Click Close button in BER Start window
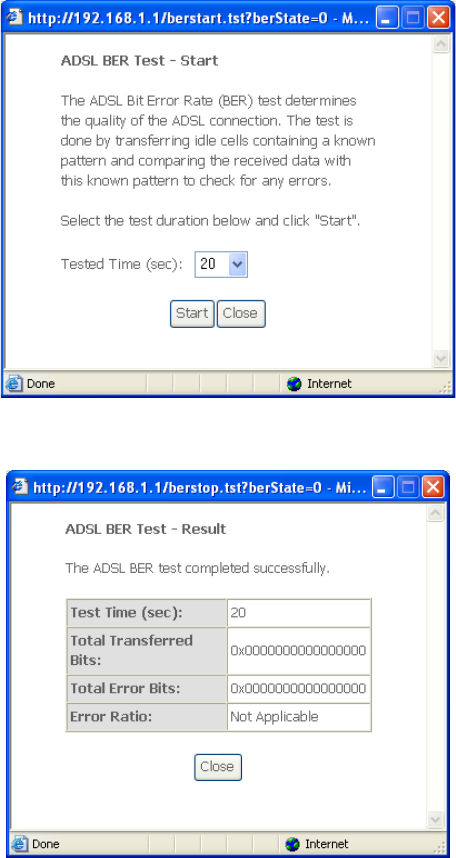Image resolution: width=456 pixels, height=858 pixels. coord(241,314)
